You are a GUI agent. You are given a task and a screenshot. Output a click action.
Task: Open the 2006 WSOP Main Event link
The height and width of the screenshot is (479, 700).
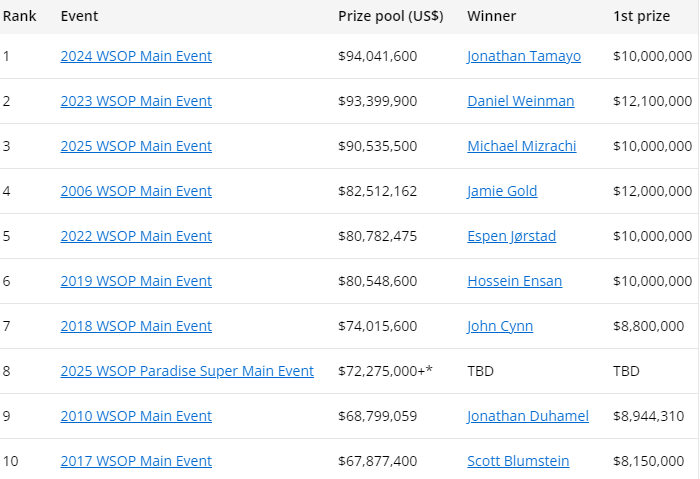[136, 191]
